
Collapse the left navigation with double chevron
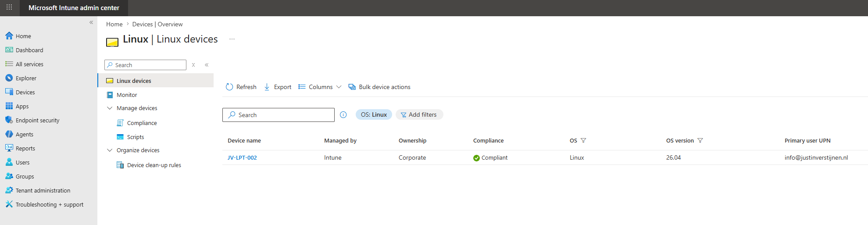click(x=91, y=22)
